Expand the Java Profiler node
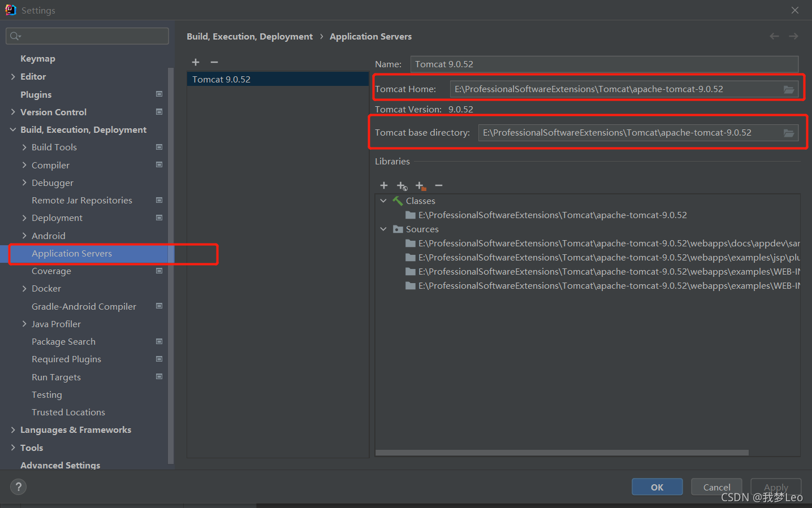This screenshot has height=508, width=812. pyautogui.click(x=24, y=324)
